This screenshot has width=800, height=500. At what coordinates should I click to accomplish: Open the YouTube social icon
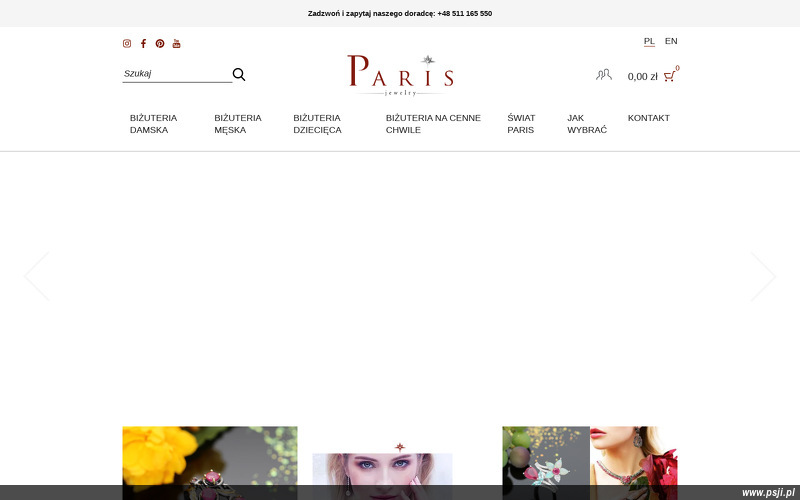coord(177,43)
